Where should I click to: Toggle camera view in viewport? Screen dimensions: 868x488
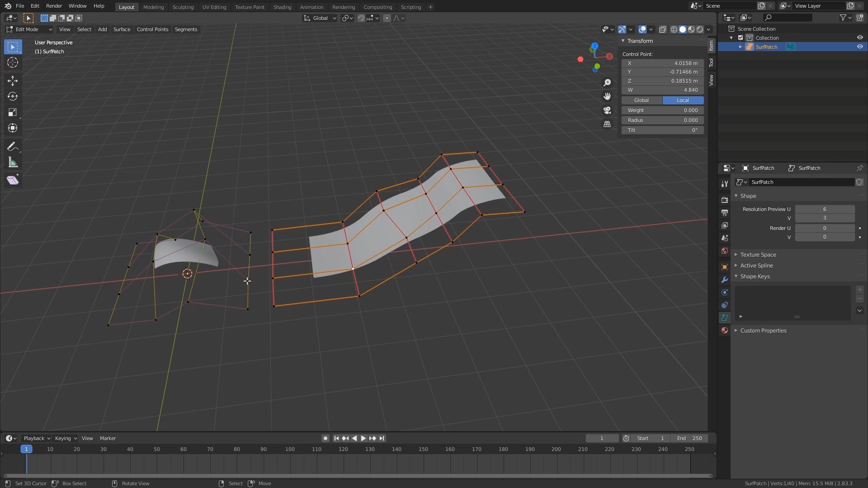607,110
